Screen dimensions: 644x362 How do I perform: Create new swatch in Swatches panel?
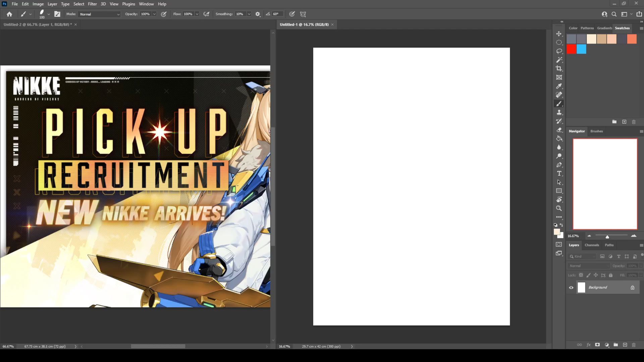point(624,122)
